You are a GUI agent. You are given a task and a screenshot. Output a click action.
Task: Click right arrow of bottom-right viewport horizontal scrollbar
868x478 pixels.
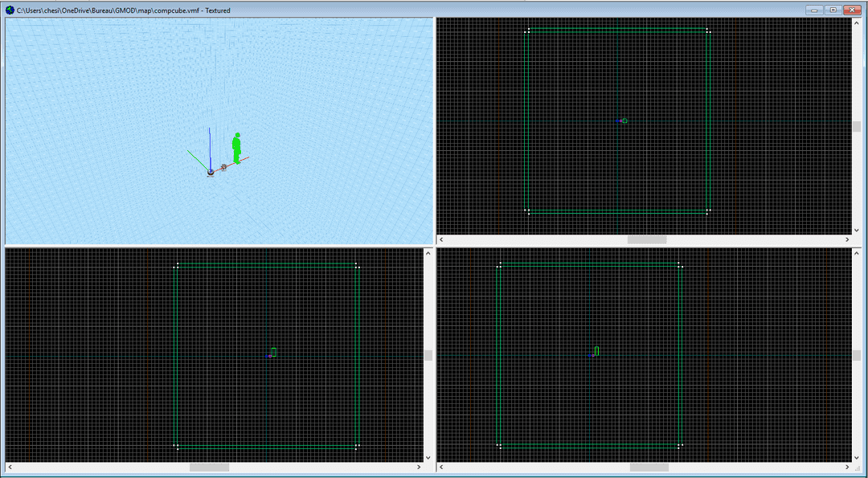tap(848, 468)
